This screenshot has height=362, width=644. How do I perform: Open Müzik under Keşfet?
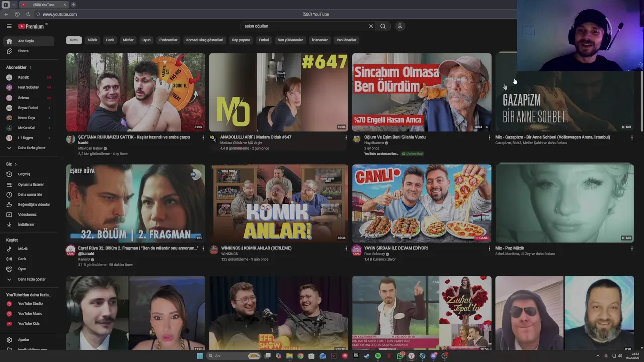28,249
